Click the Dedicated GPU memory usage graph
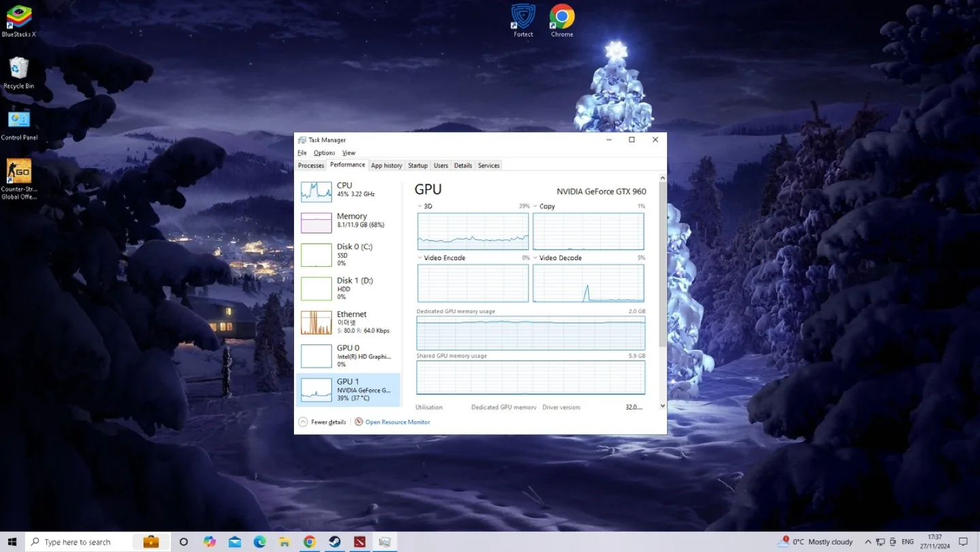The width and height of the screenshot is (980, 552). pos(530,333)
